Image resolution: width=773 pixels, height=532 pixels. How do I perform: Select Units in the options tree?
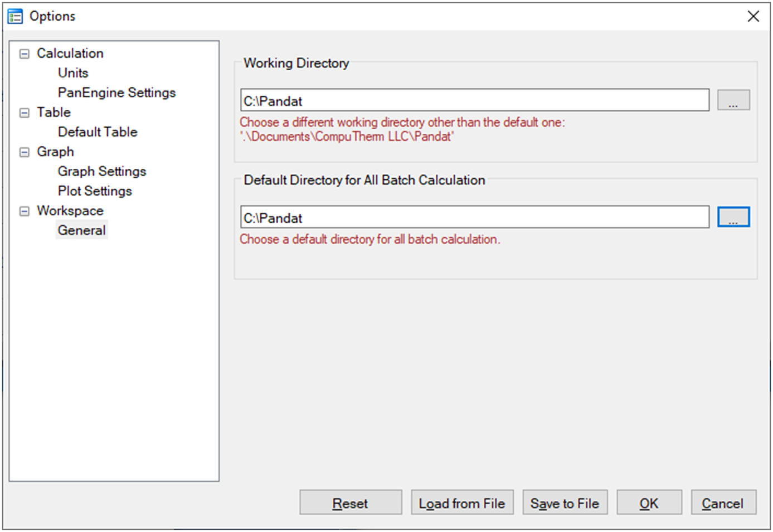coord(73,73)
